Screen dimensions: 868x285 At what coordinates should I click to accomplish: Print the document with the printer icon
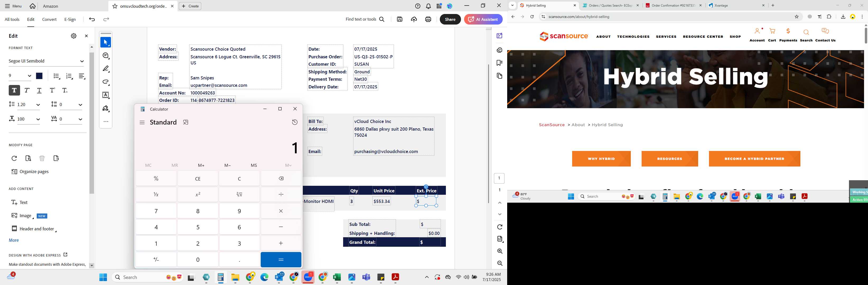pyautogui.click(x=428, y=20)
